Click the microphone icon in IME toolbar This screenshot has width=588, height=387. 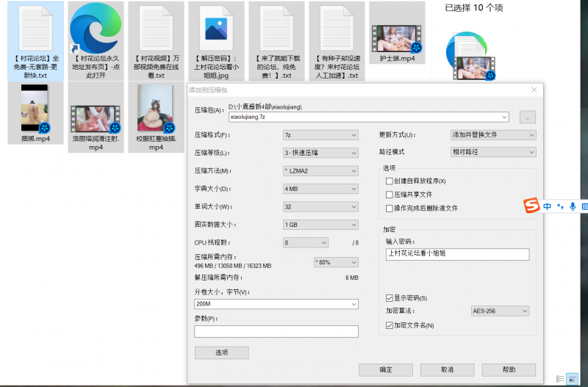click(x=573, y=207)
